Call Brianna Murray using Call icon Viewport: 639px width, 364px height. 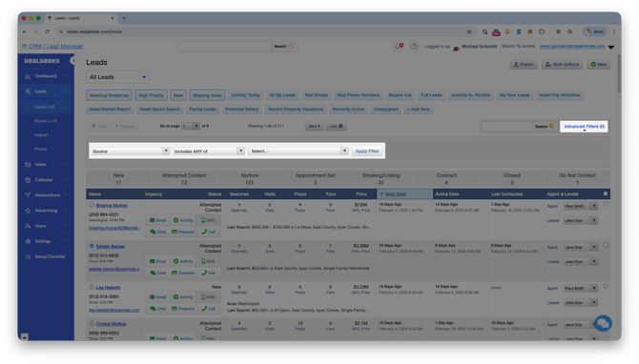pyautogui.click(x=208, y=233)
